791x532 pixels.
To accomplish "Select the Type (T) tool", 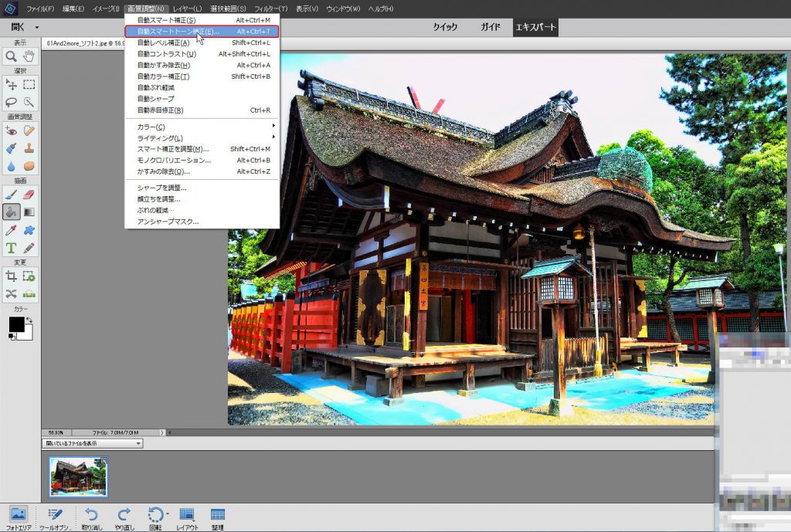I will coord(12,248).
